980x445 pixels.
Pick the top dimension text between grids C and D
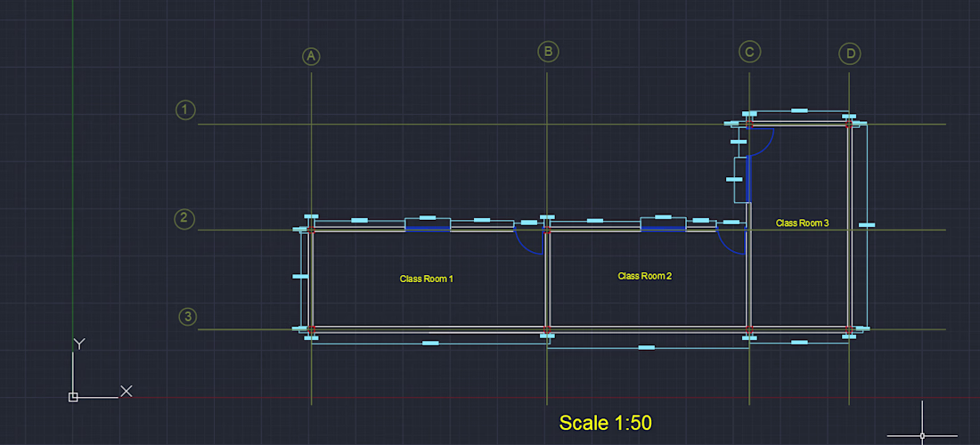click(x=799, y=110)
